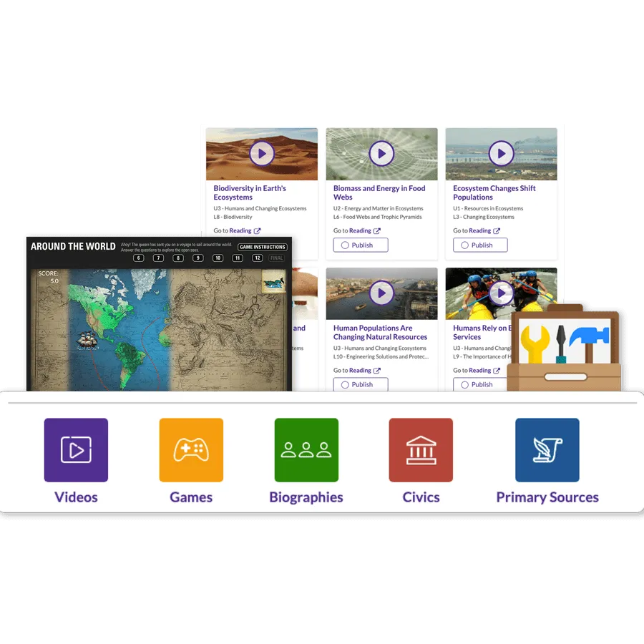Image resolution: width=644 pixels, height=644 pixels.
Task: Select question 9 in the game
Action: 198,258
